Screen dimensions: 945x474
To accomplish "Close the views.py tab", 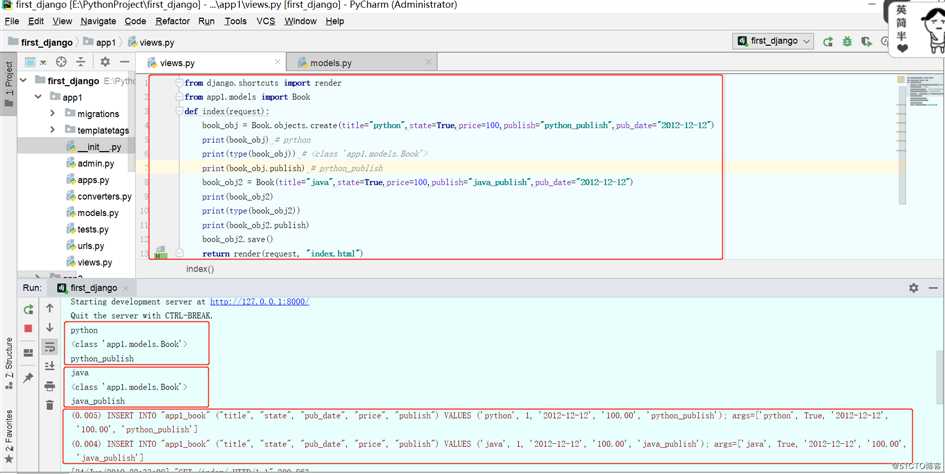I will 277,62.
